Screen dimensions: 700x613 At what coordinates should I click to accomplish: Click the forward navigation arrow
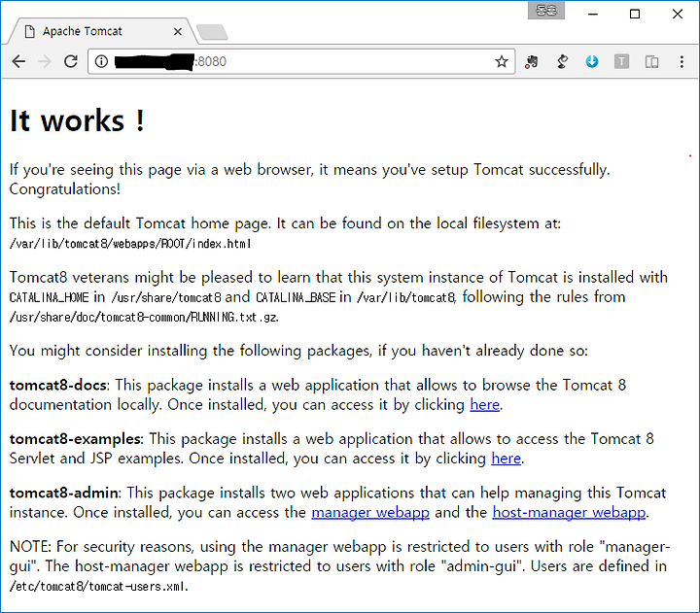pos(45,61)
